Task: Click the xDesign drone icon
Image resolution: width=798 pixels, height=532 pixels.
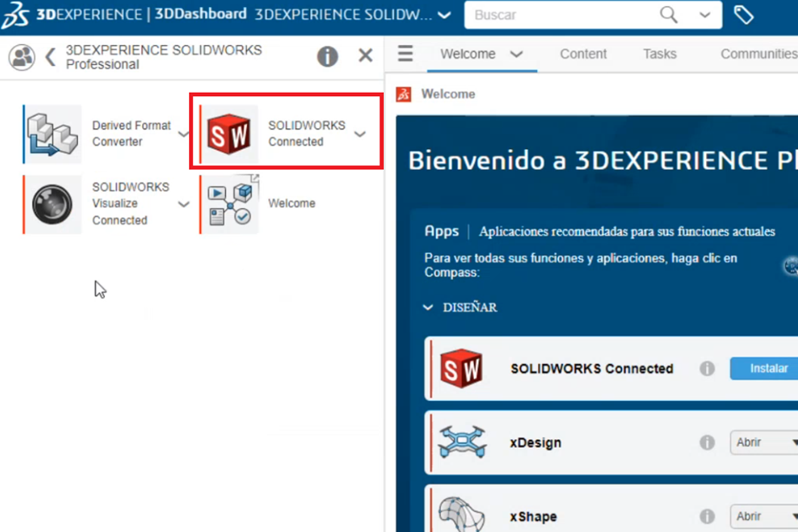Action: click(x=462, y=442)
